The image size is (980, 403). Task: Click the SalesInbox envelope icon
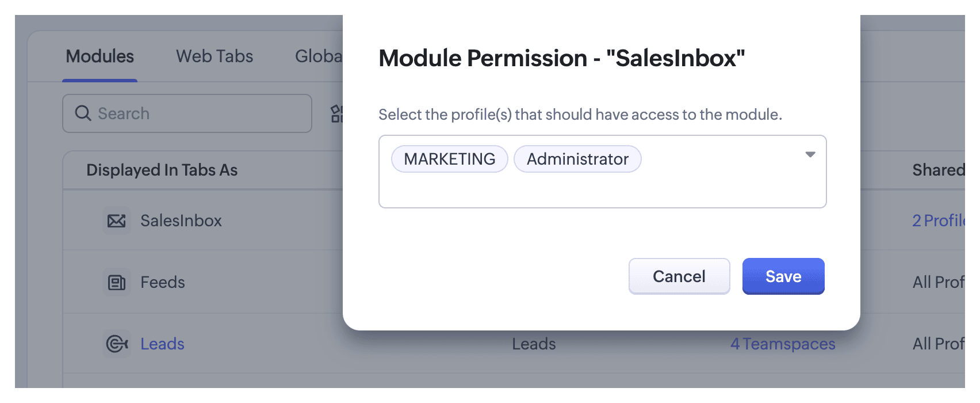(117, 220)
